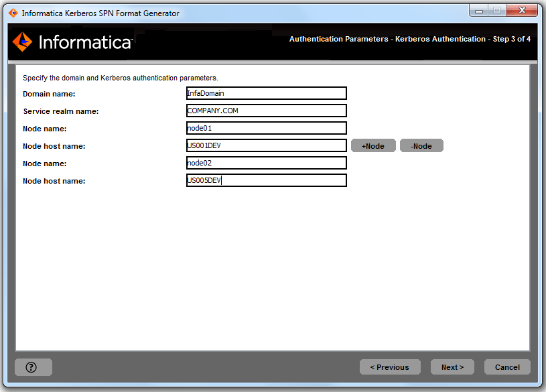
Task: Cancel the SPN Format Generator wizard
Action: coord(507,367)
